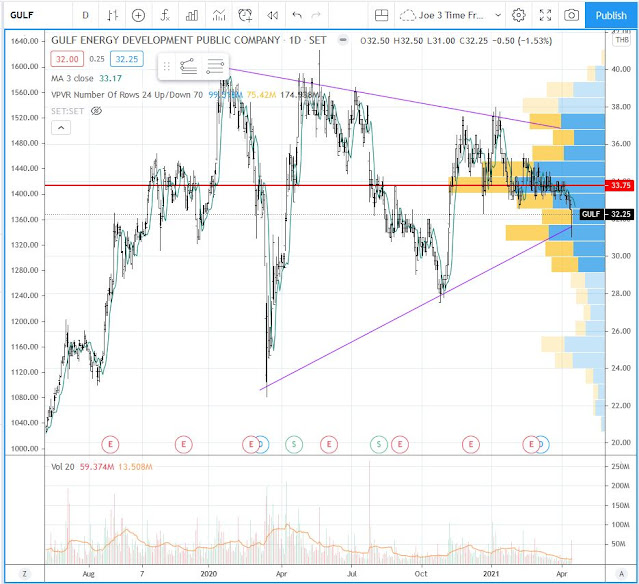Click the earnings E marker after Jul
Image resolution: width=639 pixels, height=584 pixels.
pyautogui.click(x=400, y=444)
